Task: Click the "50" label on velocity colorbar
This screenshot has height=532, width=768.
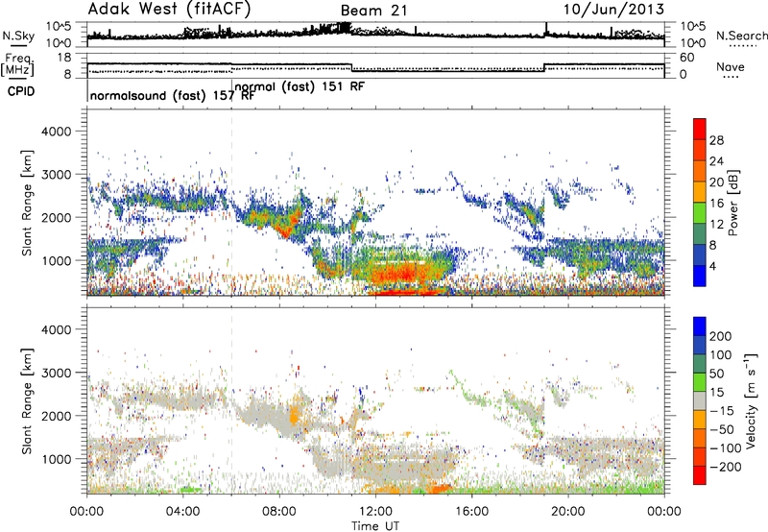Action: point(716,374)
